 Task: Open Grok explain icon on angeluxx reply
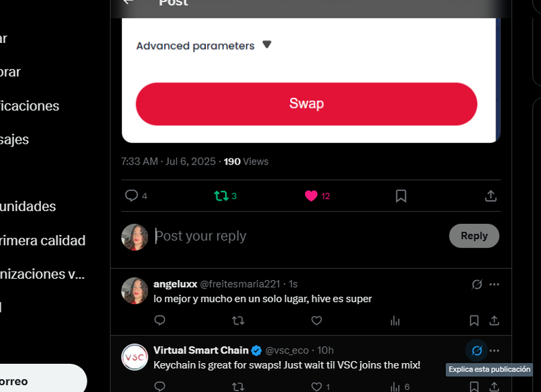tap(477, 284)
